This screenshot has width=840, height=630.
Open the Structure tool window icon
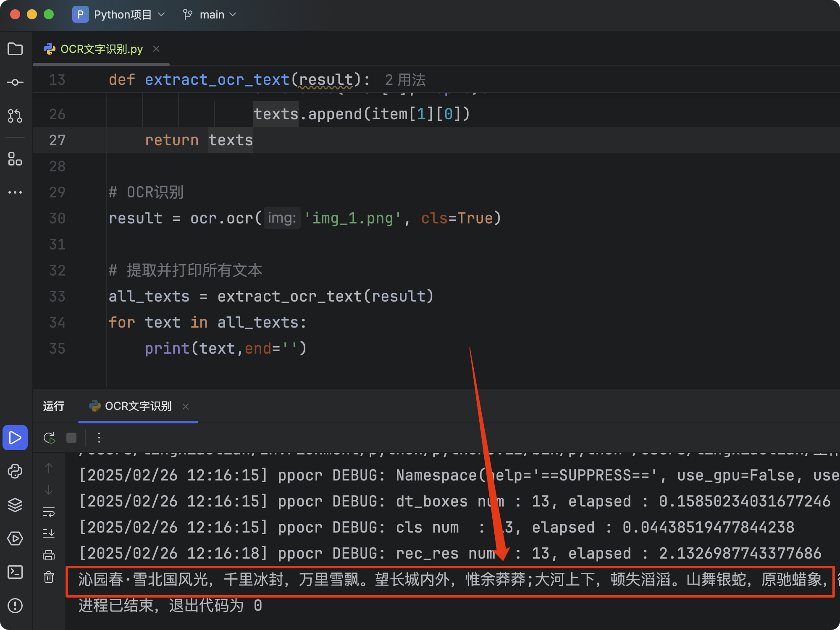point(15,159)
